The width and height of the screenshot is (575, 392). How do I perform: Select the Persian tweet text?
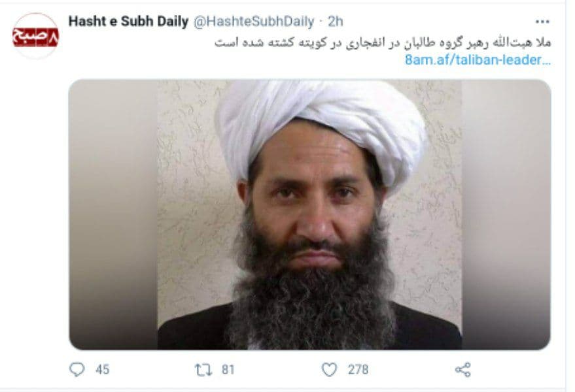[x=383, y=42]
